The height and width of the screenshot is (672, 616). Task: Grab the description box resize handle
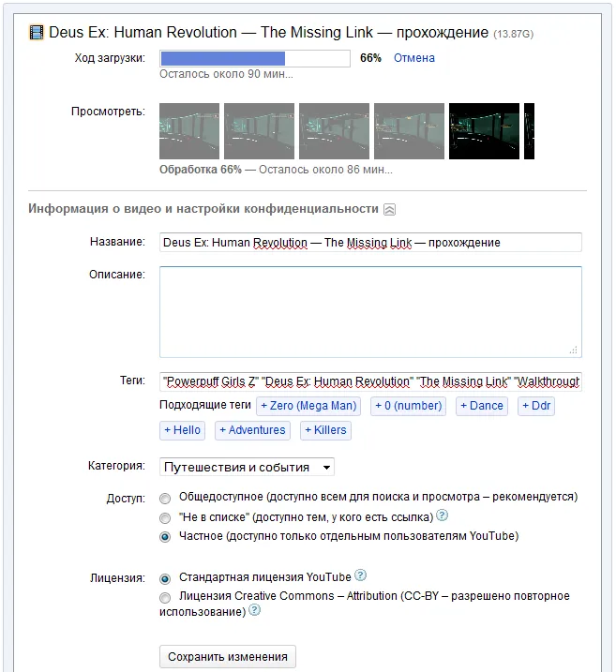[x=574, y=351]
